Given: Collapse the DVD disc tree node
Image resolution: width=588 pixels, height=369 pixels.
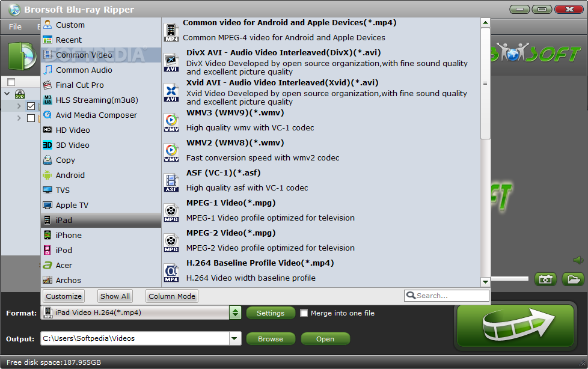Looking at the screenshot, I should point(7,94).
